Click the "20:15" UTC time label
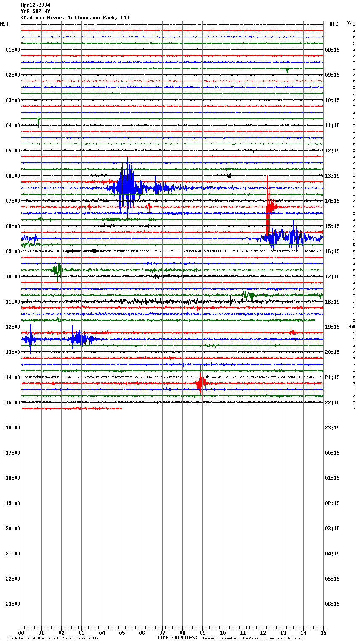357x644 pixels. pyautogui.click(x=332, y=352)
